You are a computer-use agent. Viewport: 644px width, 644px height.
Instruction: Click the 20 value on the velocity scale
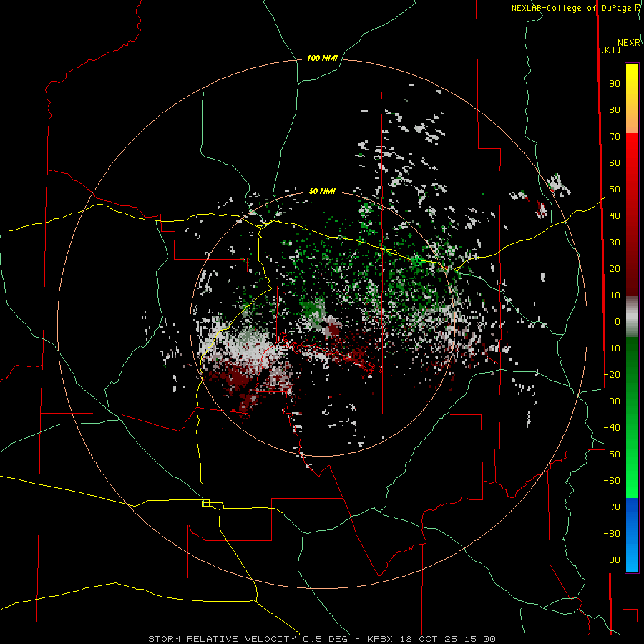coord(615,269)
